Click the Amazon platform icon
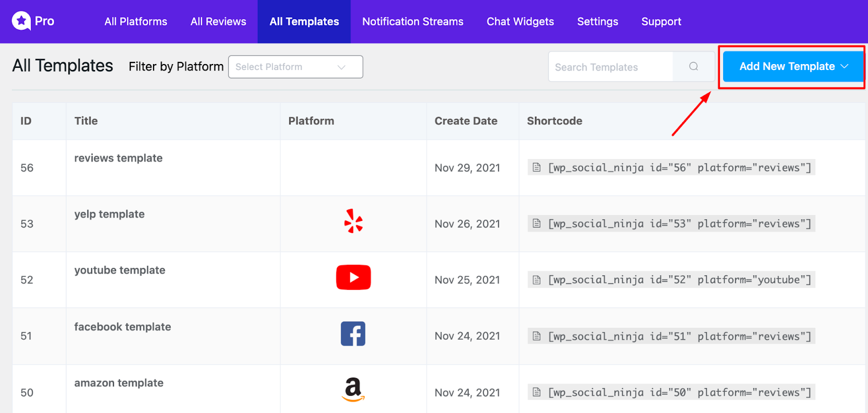Screen dimensions: 868x413 point(353,390)
